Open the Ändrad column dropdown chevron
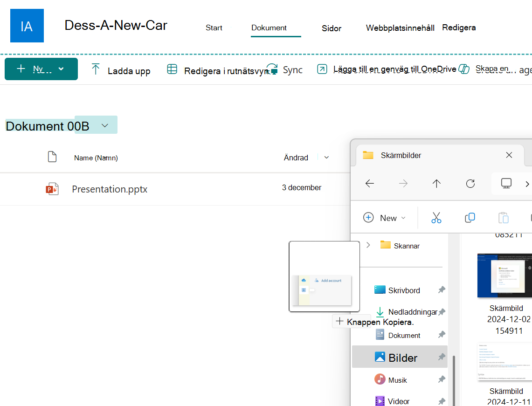 coord(326,158)
